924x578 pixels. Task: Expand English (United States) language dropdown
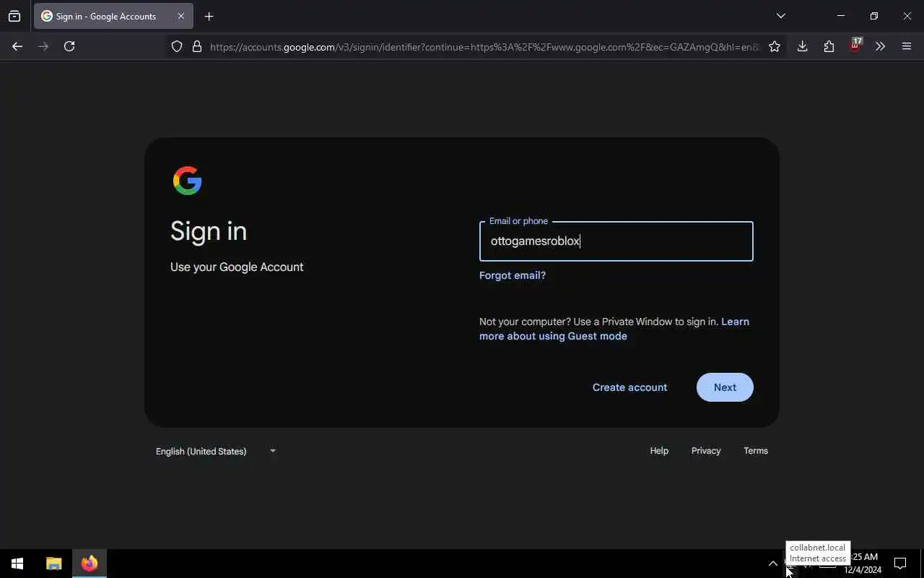coord(216,451)
